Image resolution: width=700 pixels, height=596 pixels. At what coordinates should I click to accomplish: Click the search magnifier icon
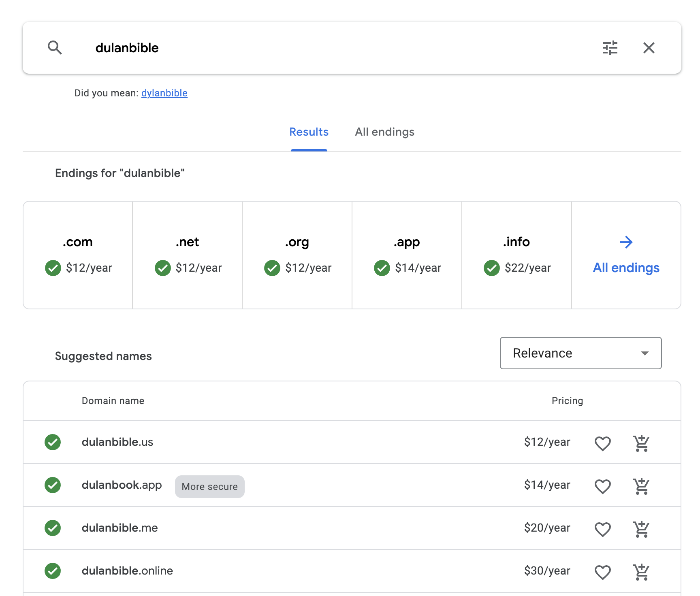point(55,48)
